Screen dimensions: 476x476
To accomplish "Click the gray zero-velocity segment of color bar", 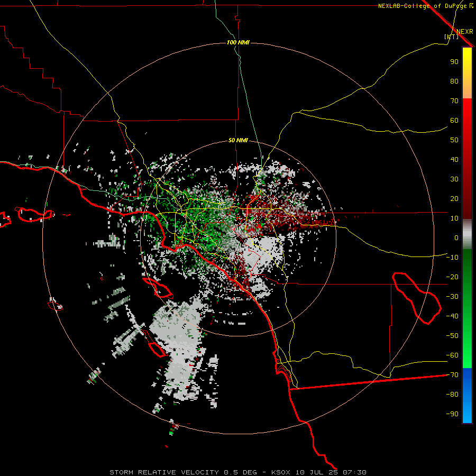I will click(467, 234).
